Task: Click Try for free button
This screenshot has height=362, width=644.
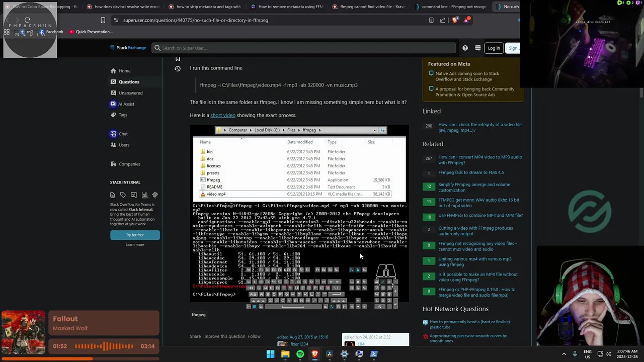Action: tap(135, 235)
